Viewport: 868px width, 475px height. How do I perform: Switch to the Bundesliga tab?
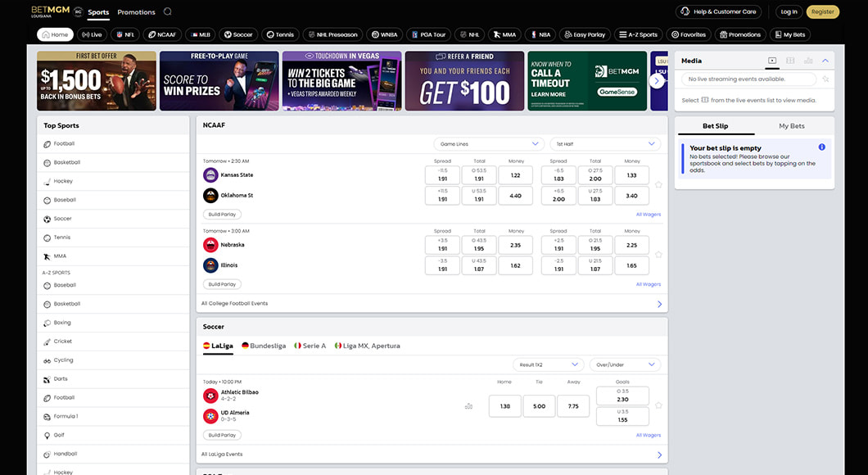click(x=264, y=346)
